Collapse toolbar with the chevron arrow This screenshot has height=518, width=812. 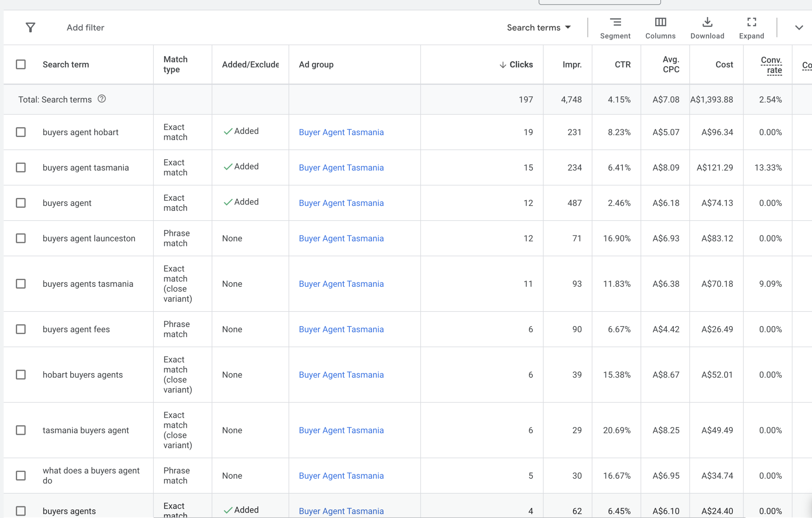pos(798,28)
